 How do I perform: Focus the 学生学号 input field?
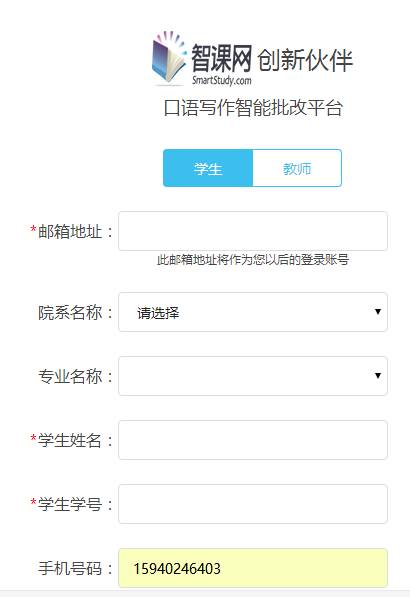(x=253, y=504)
